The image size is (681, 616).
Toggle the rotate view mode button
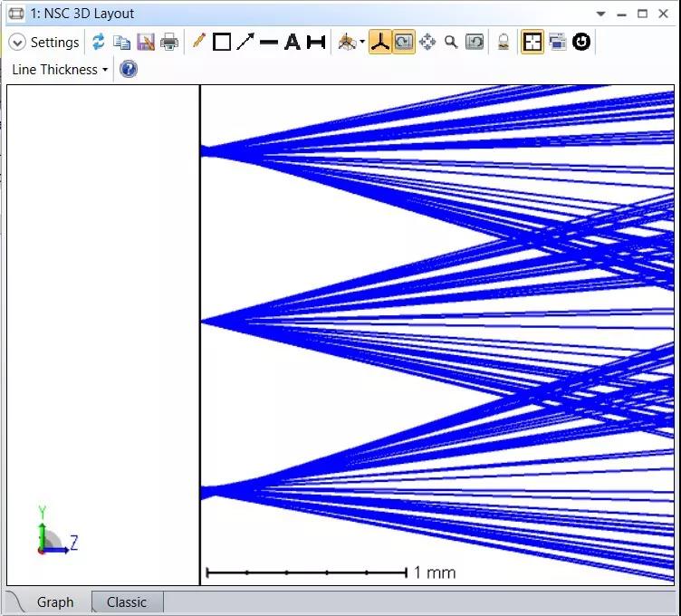coord(404,43)
